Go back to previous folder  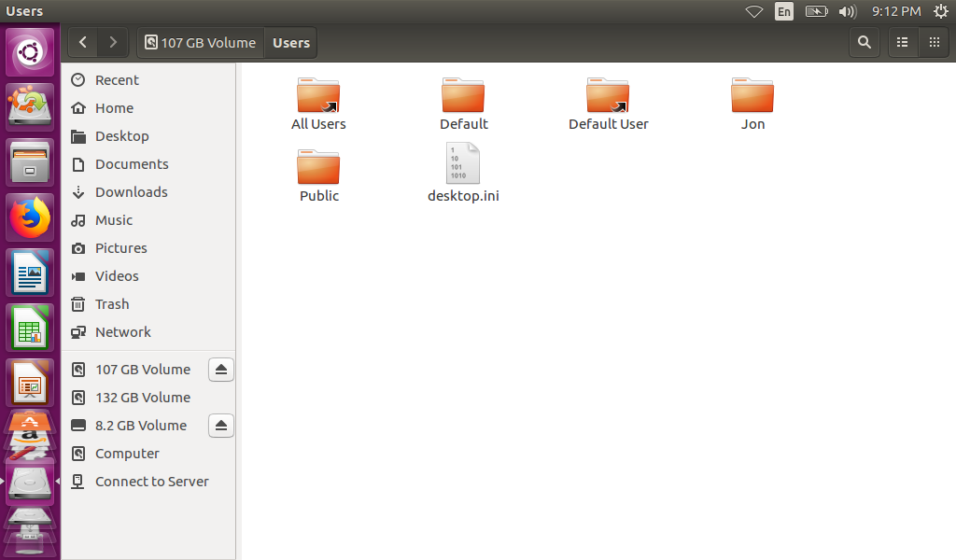(x=84, y=42)
